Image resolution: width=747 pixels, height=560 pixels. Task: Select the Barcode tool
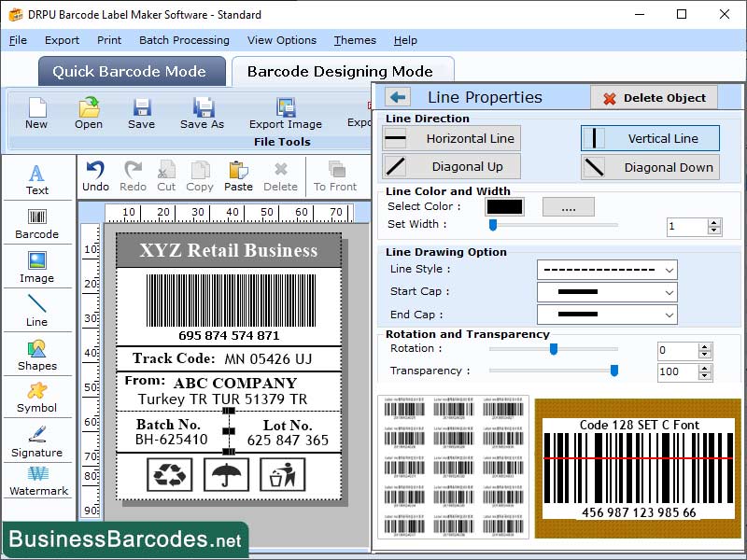36,224
